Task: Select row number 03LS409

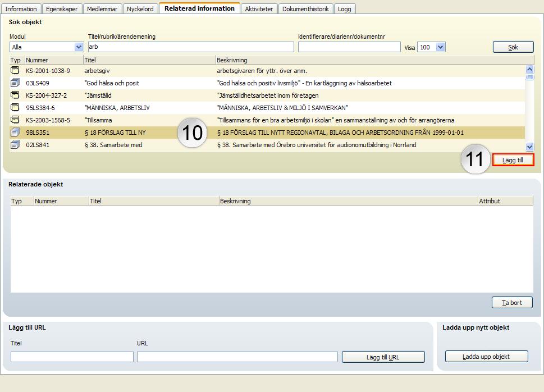Action: point(38,83)
